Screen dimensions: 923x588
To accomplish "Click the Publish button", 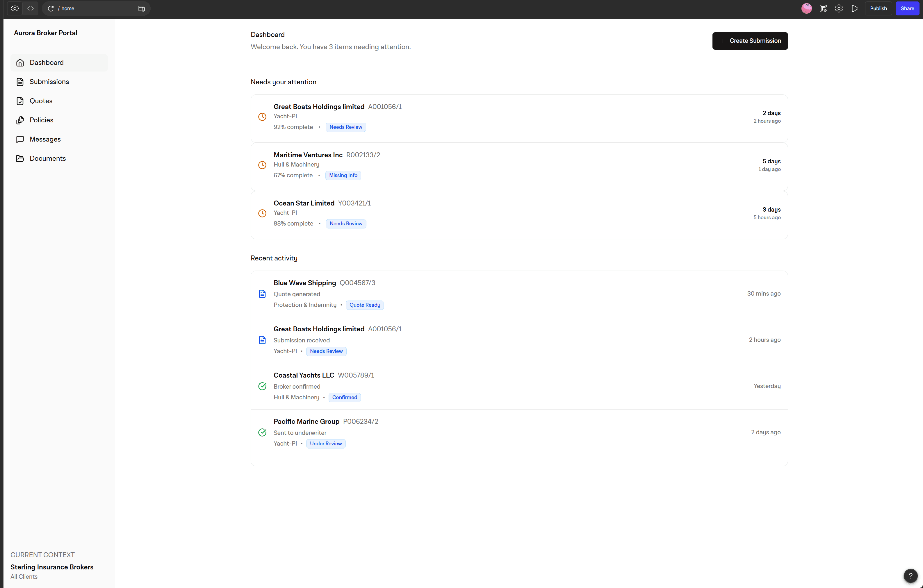I will (x=878, y=8).
